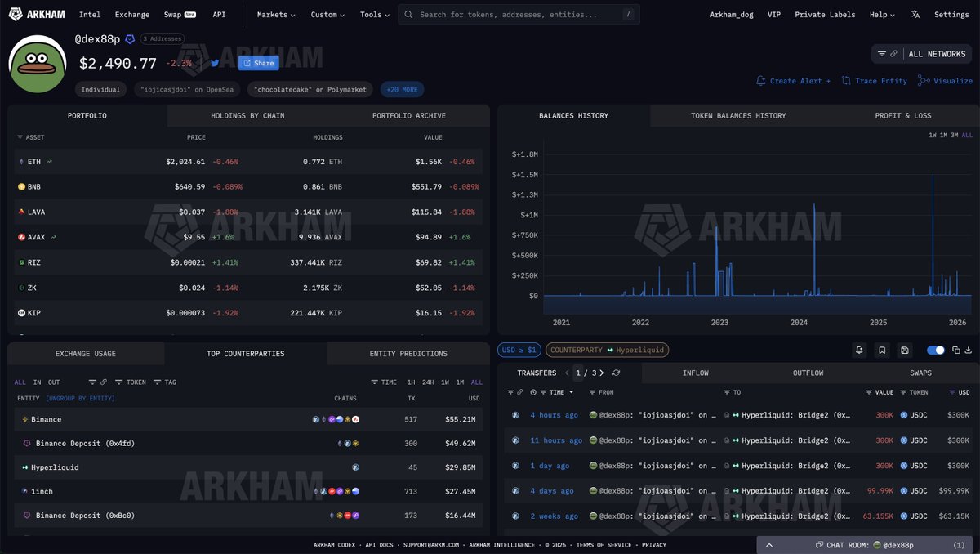Switch to EXCHANGE USAGE tab

click(x=86, y=354)
